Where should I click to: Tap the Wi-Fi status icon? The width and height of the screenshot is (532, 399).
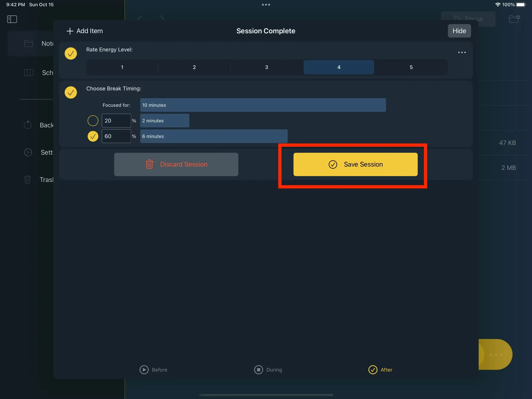(x=498, y=4)
